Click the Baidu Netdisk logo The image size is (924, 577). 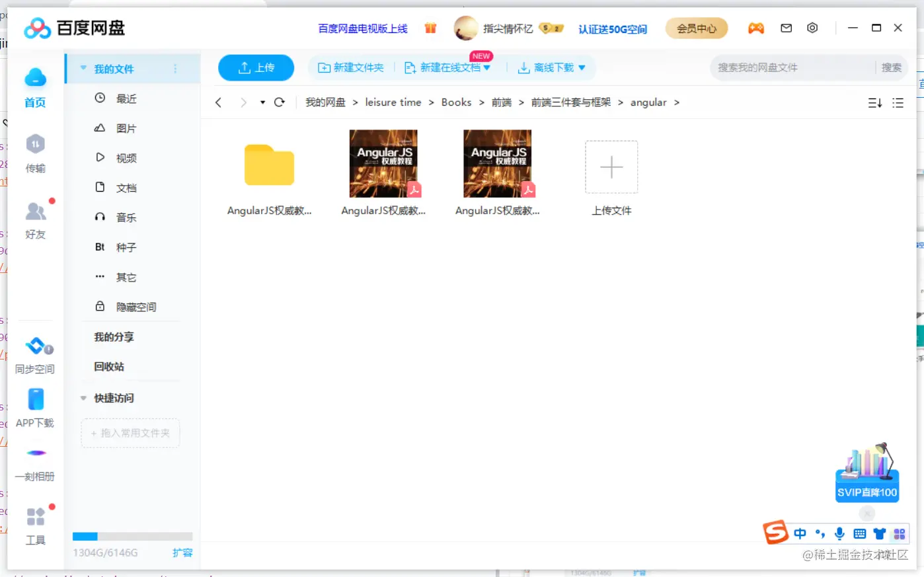(x=74, y=28)
